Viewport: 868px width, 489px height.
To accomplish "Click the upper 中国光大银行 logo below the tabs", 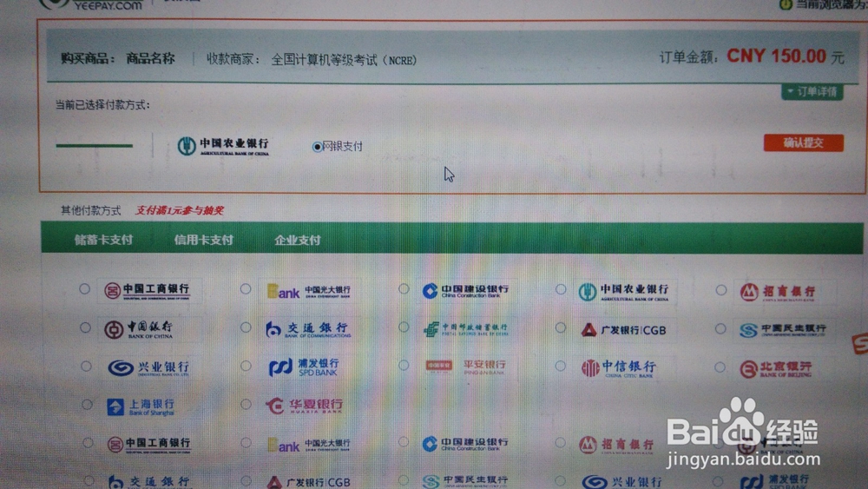I will tap(308, 291).
